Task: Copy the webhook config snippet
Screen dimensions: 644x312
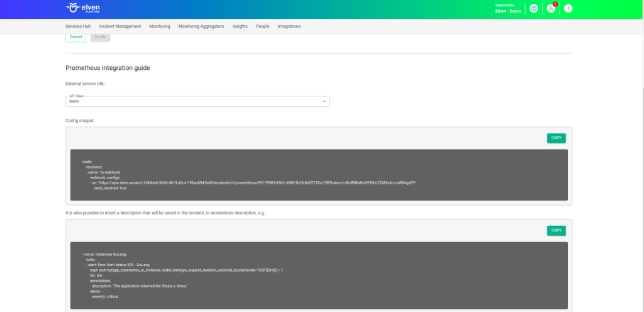Action: pos(556,138)
